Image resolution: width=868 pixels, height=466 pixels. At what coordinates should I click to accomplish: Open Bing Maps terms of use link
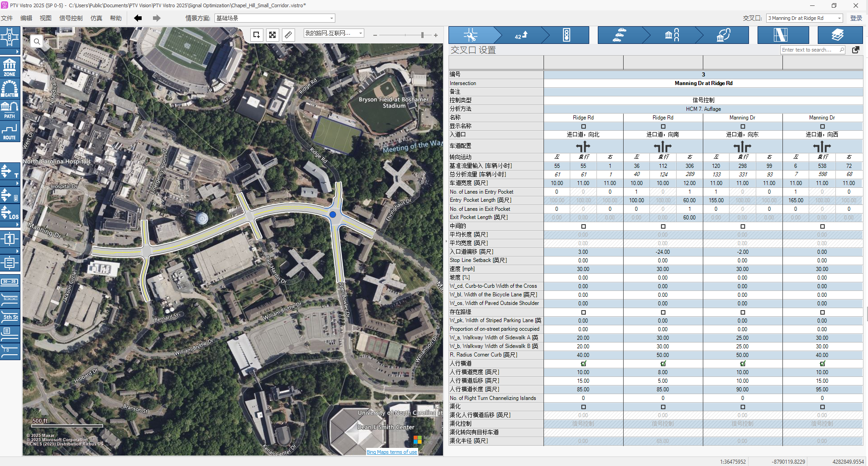(392, 452)
